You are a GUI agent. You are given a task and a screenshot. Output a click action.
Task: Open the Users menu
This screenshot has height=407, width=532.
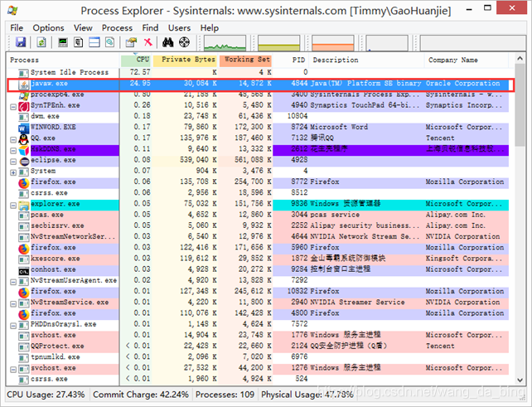(x=179, y=28)
